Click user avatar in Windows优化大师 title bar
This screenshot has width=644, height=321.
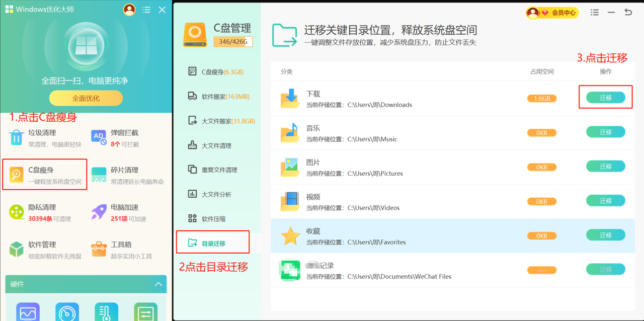coord(129,10)
